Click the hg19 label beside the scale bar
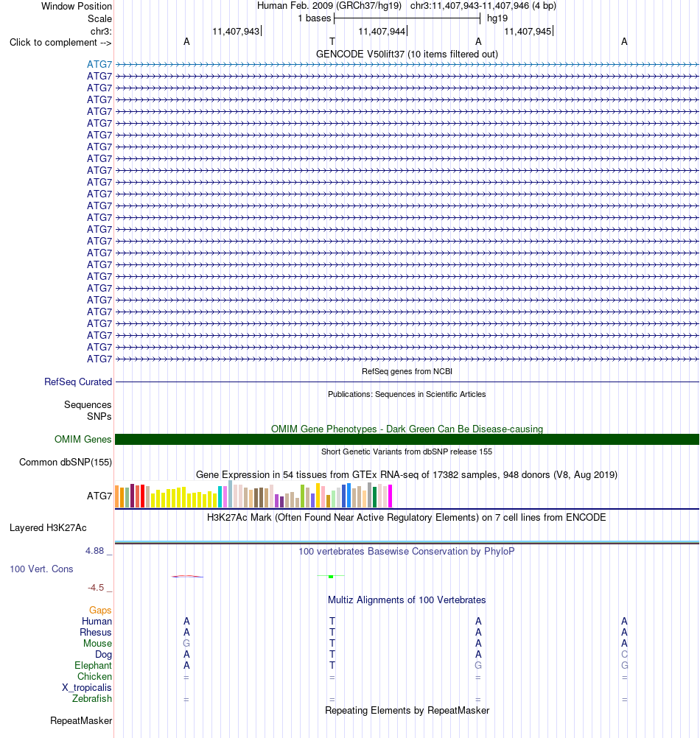 [497, 18]
